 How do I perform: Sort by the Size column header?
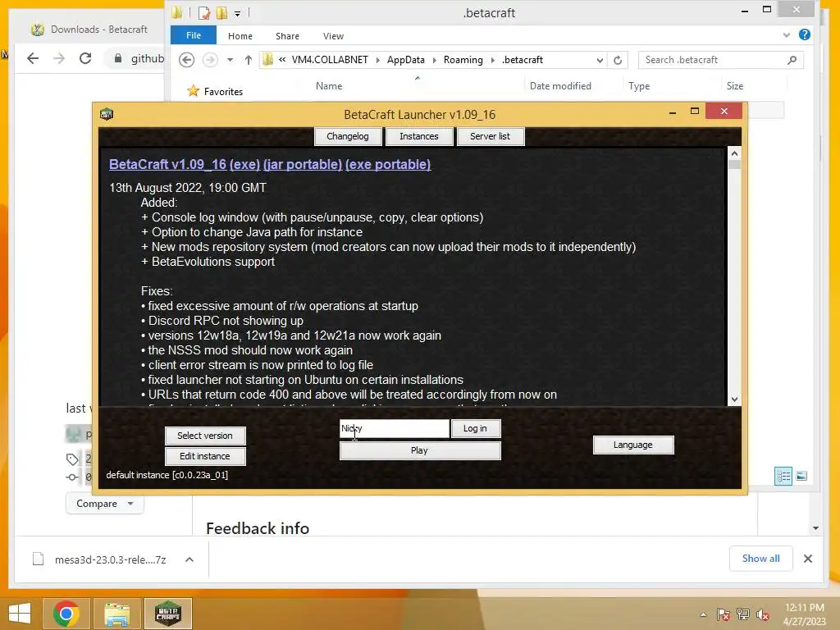734,85
